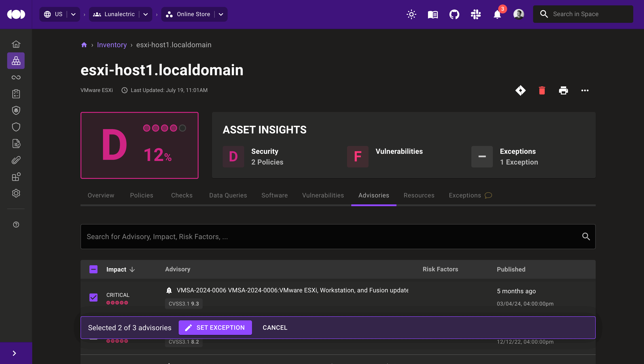
Task: Switch to the Vulnerabilities tab
Action: (323, 195)
